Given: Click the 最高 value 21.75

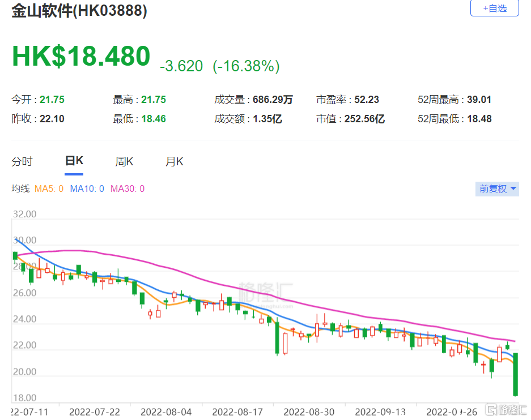Looking at the screenshot, I should click(154, 100).
